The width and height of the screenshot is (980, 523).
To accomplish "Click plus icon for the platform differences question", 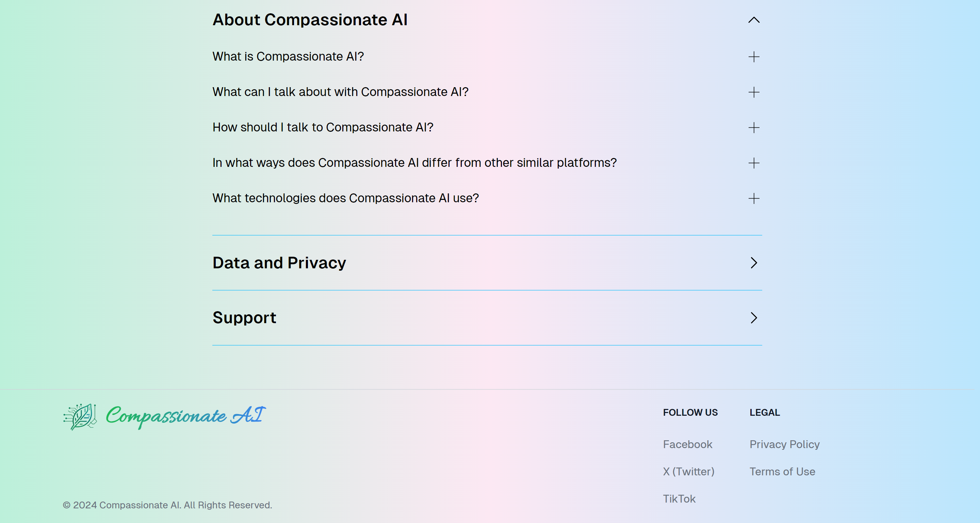I will coord(754,163).
